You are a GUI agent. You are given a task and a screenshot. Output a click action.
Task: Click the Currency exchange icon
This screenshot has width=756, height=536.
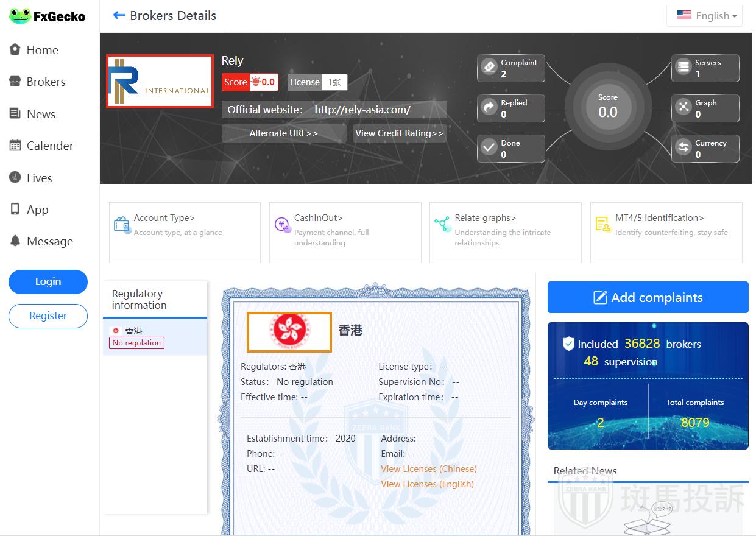point(684,147)
